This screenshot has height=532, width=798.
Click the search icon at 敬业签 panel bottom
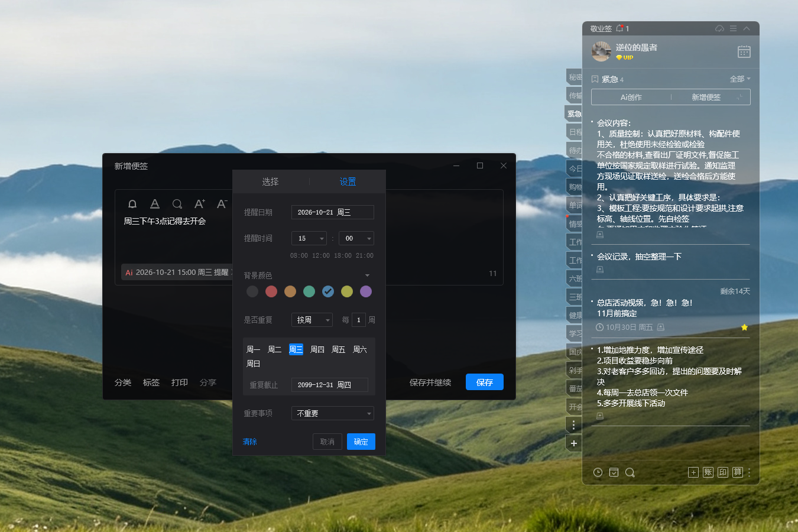[x=630, y=472]
